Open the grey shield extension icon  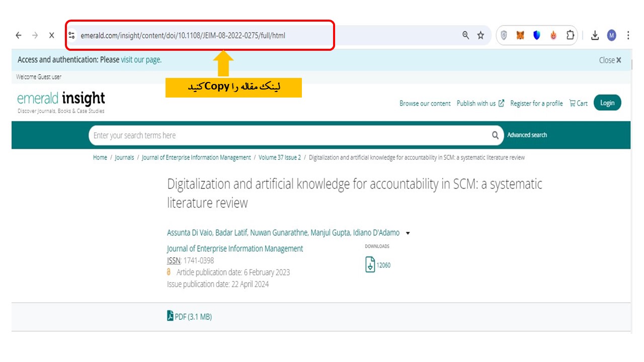coord(504,35)
